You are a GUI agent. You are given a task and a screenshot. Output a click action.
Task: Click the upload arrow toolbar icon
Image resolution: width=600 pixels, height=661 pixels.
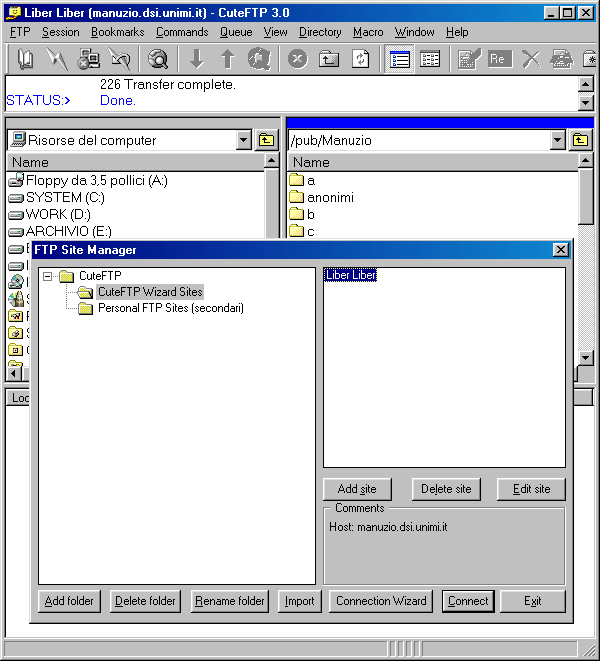[x=227, y=59]
